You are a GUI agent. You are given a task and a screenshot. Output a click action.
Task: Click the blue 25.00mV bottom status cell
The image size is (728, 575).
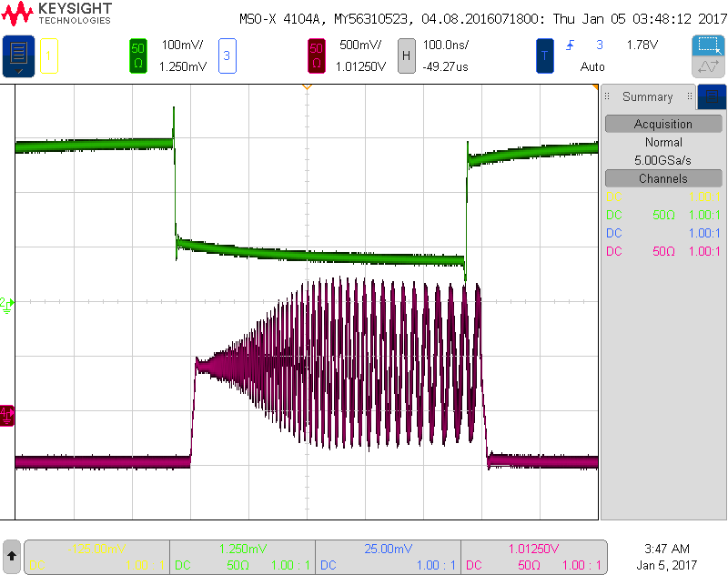(389, 557)
